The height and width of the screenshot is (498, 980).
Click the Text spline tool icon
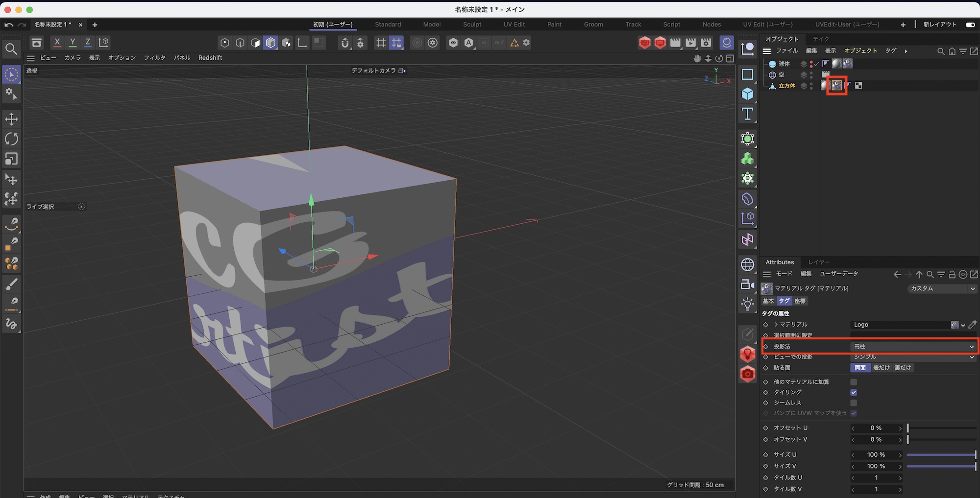click(x=747, y=114)
